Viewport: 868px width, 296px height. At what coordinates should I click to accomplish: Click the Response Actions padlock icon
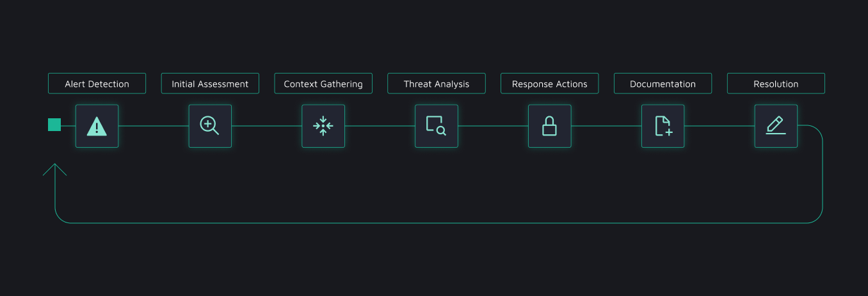click(x=549, y=126)
